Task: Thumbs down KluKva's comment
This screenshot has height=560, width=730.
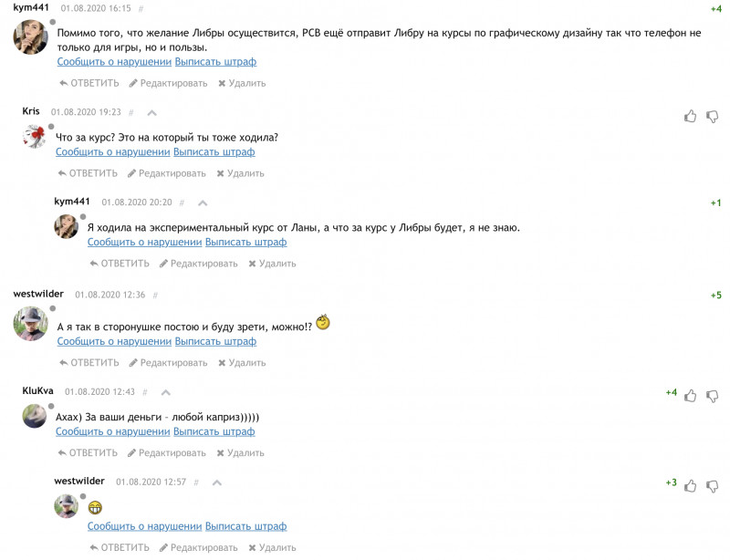Action: (713, 396)
